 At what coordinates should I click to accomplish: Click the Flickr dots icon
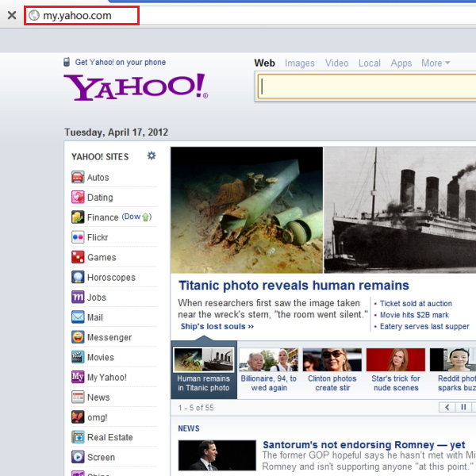[x=78, y=237]
